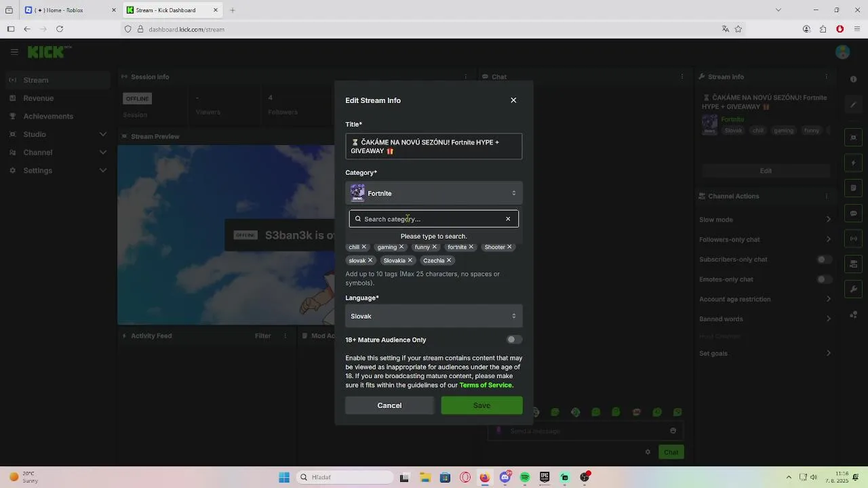Screen dimensions: 868x488
Task: Reload the browser page
Action: [60, 29]
